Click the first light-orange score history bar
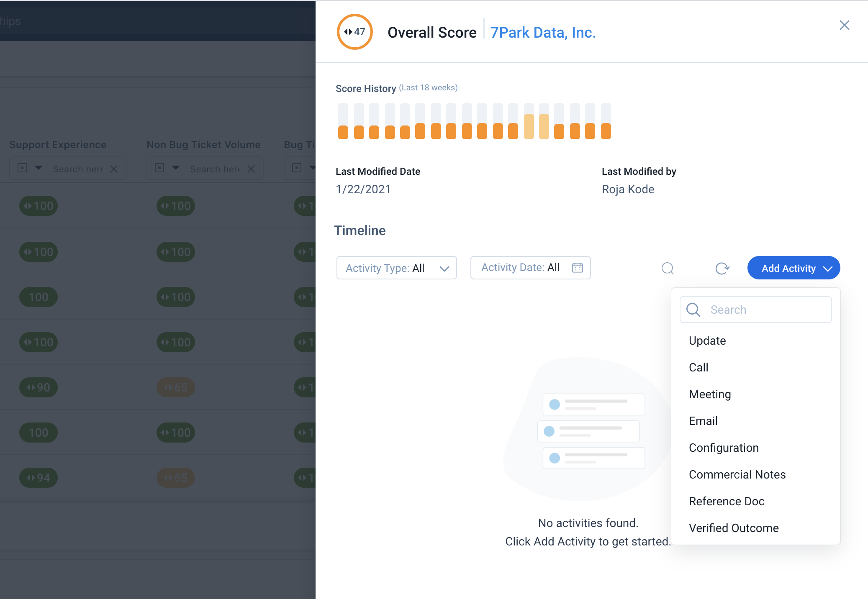 pyautogui.click(x=529, y=121)
